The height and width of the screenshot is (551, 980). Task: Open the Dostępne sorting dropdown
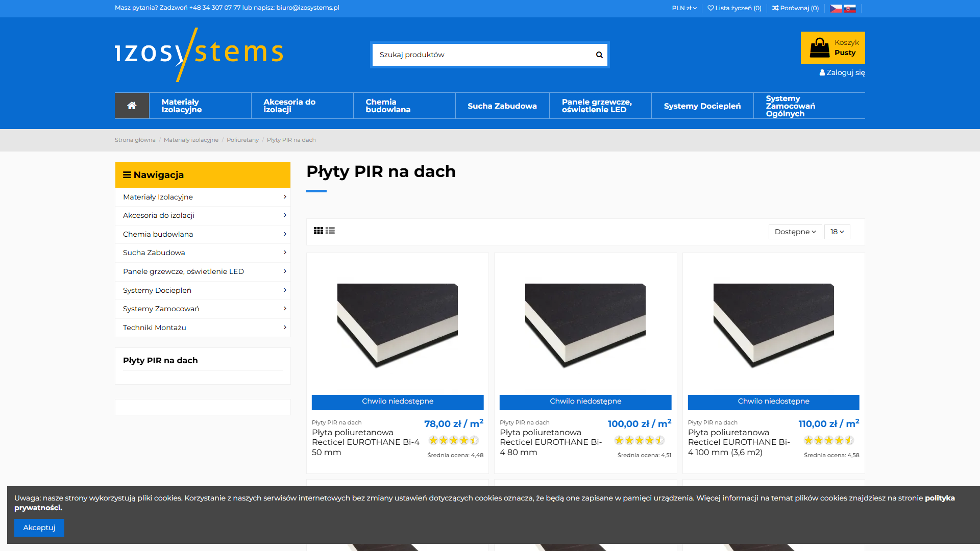795,232
